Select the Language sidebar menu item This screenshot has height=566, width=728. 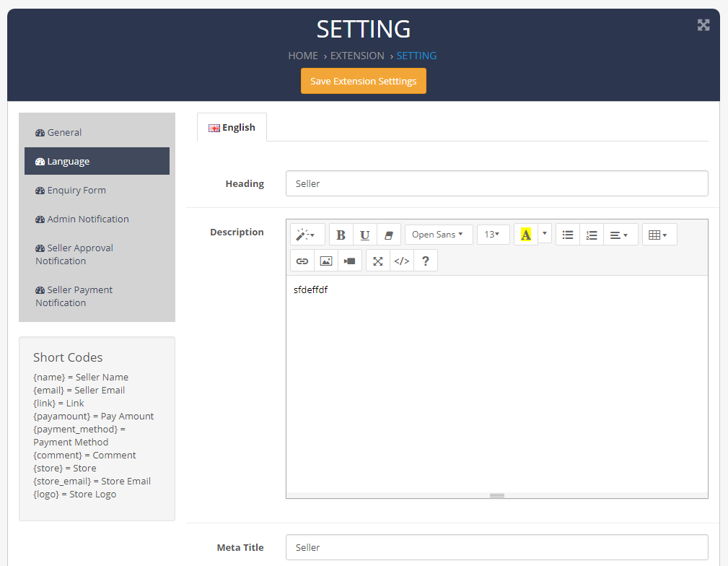(97, 161)
